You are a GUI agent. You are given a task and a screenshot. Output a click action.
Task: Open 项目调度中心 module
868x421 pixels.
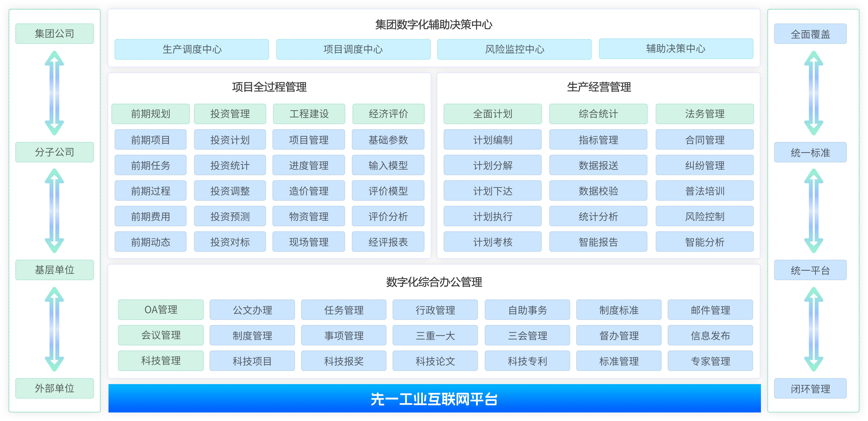point(353,49)
